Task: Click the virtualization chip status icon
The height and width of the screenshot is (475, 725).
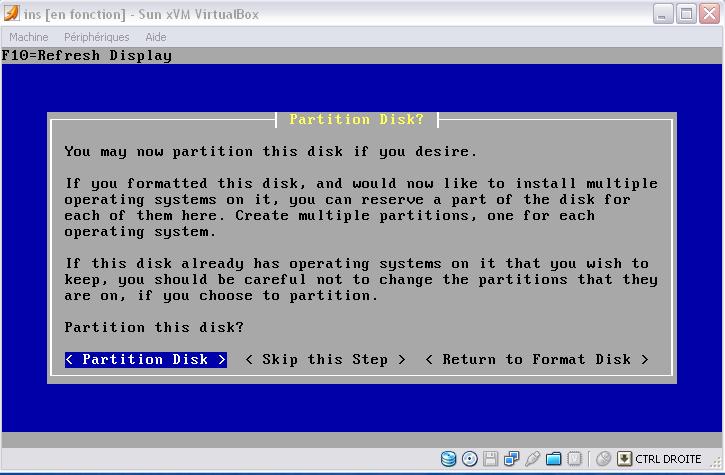Action: coord(575,460)
